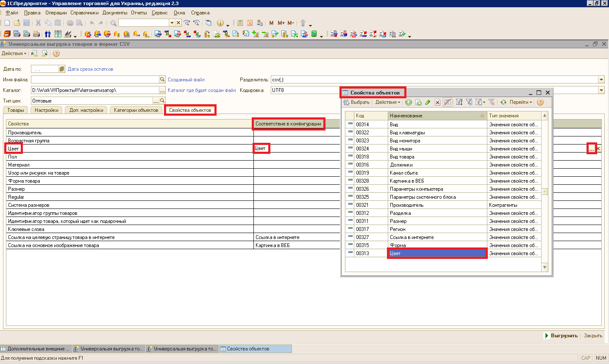Click the green pencil edit icon
This screenshot has width=609, height=364.
coord(428,102)
